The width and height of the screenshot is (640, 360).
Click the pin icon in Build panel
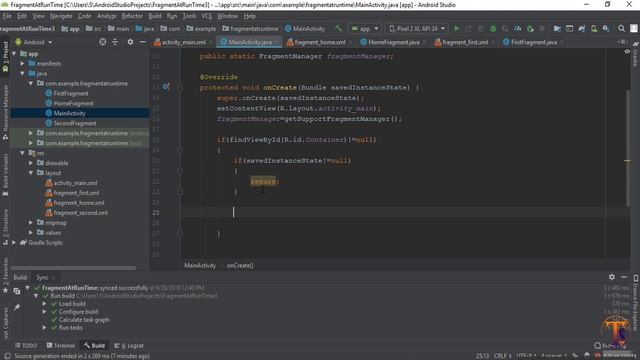17,307
